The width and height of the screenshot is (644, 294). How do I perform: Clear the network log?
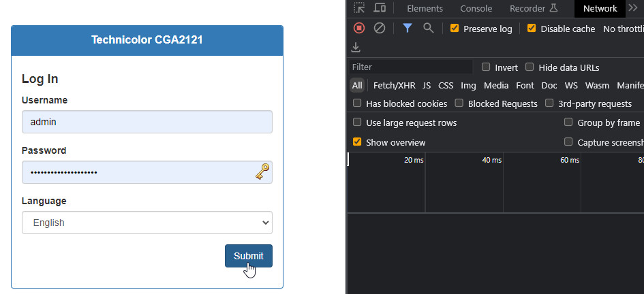(x=380, y=28)
